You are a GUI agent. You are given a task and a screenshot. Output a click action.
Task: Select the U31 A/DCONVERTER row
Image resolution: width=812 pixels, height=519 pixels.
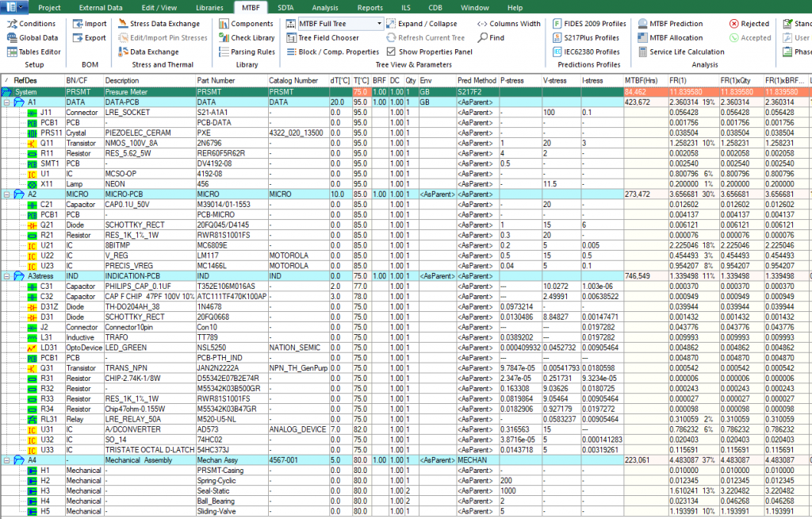coord(406,430)
